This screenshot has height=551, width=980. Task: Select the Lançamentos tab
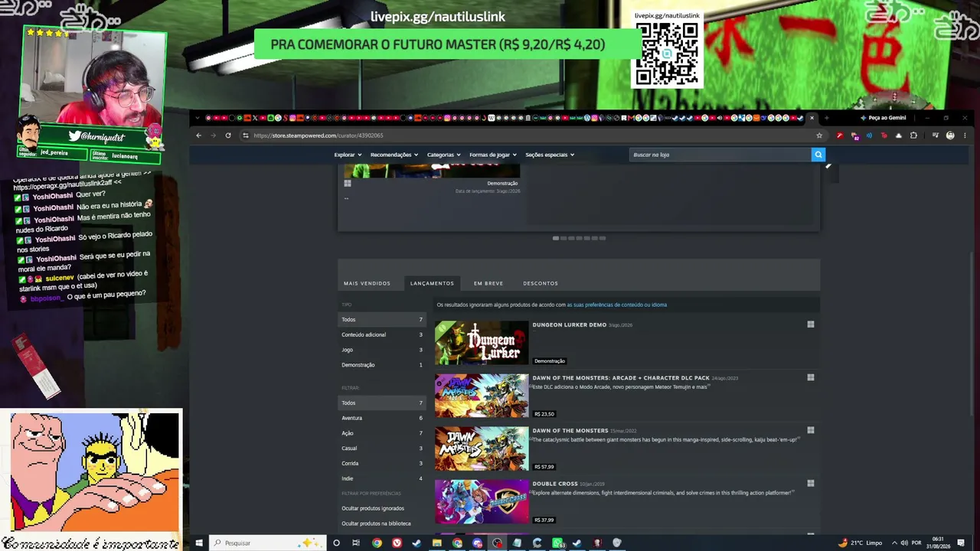pyautogui.click(x=432, y=283)
